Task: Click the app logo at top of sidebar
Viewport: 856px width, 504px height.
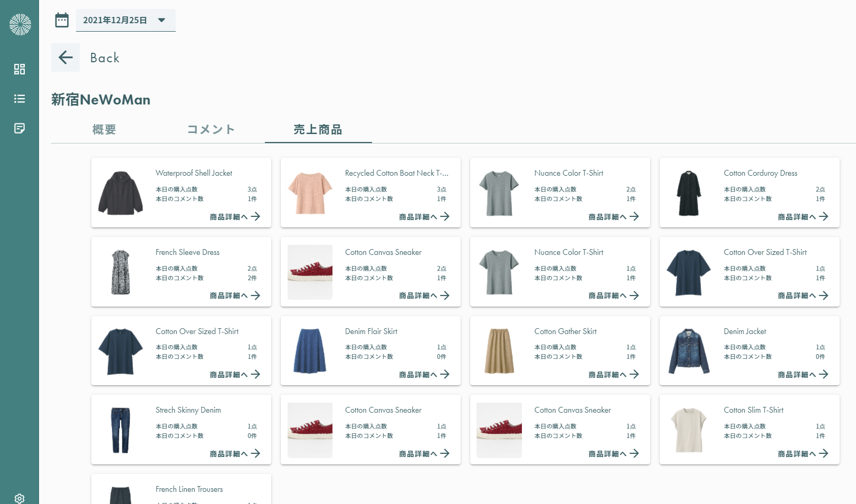Action: [x=19, y=24]
